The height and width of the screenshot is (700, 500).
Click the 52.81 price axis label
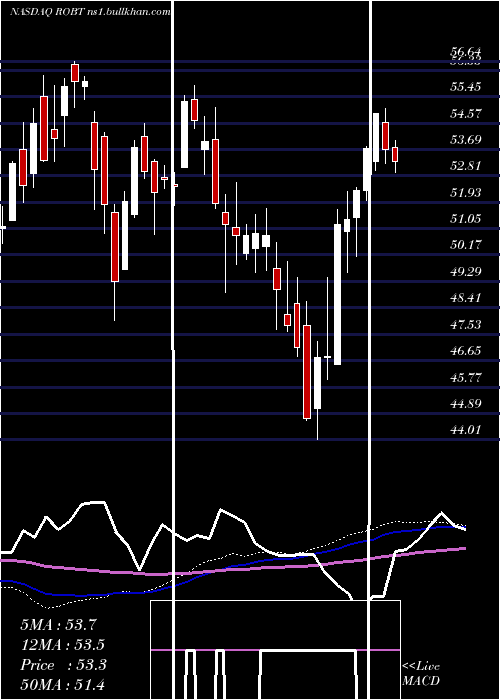click(x=465, y=166)
